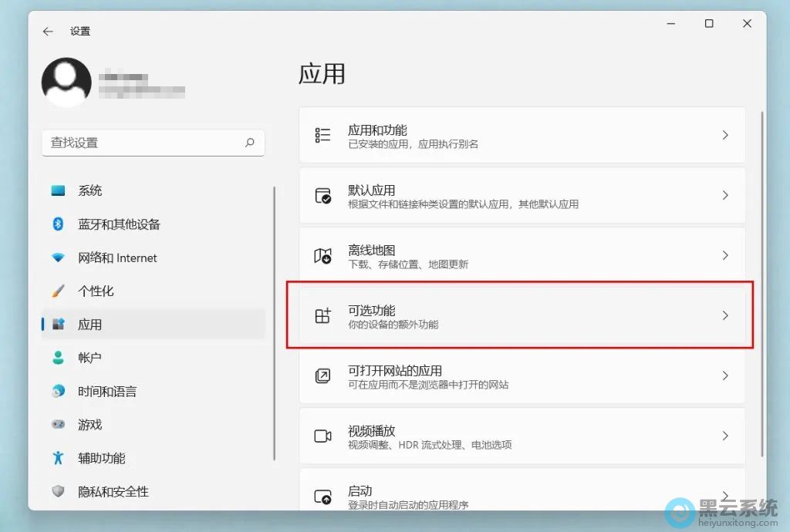
Task: Click the 离线地图 map icon
Action: coord(322,256)
